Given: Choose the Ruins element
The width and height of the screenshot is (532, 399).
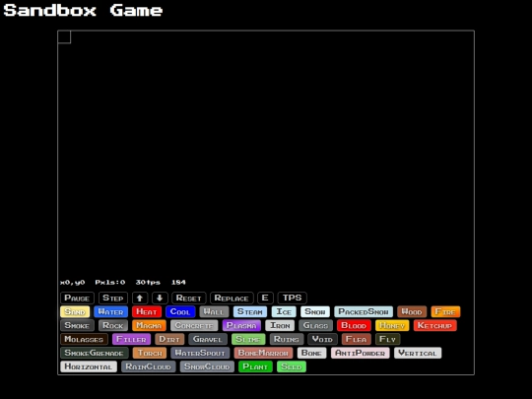Looking at the screenshot, I should pos(287,339).
